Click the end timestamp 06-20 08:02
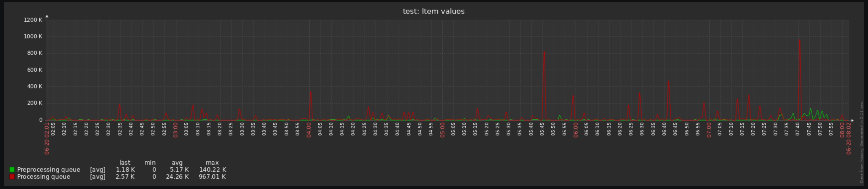 [849, 138]
